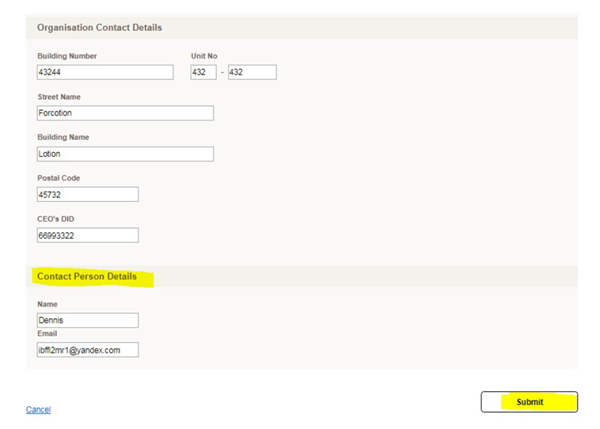
Task: Select the second Unit No input box
Action: click(x=251, y=73)
